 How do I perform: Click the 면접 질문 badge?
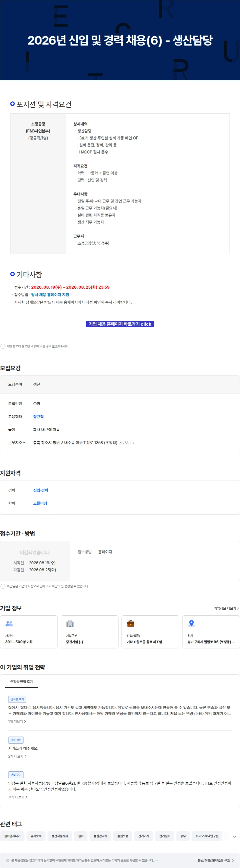tap(16, 740)
